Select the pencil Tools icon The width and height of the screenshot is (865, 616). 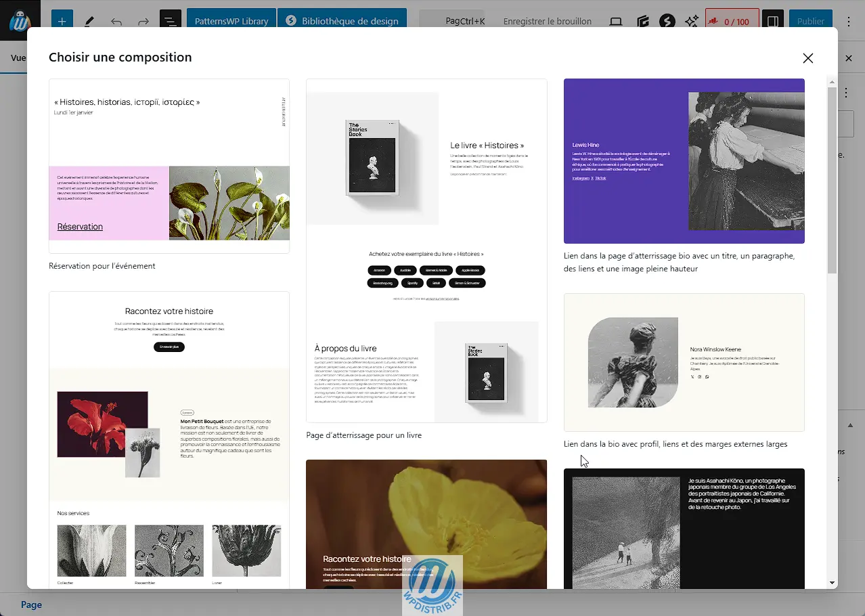click(89, 21)
